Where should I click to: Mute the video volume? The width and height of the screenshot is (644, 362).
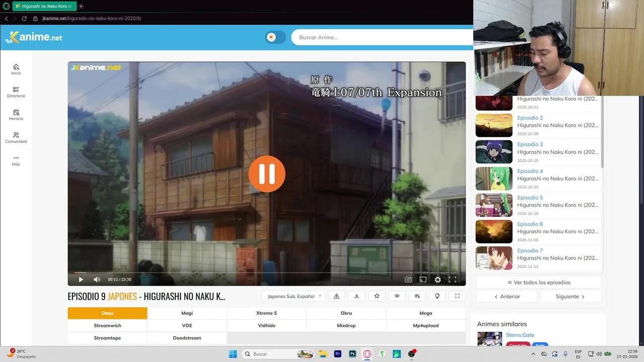[97, 280]
